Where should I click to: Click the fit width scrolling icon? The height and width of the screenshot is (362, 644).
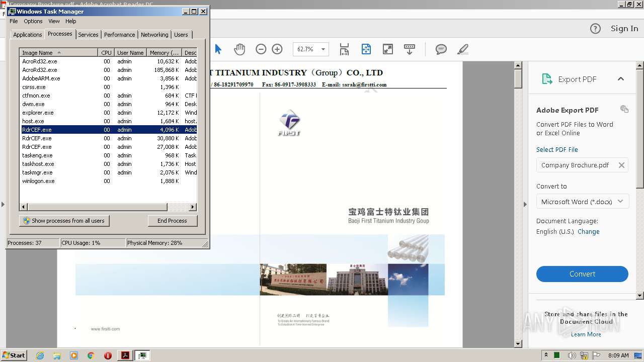point(344,49)
